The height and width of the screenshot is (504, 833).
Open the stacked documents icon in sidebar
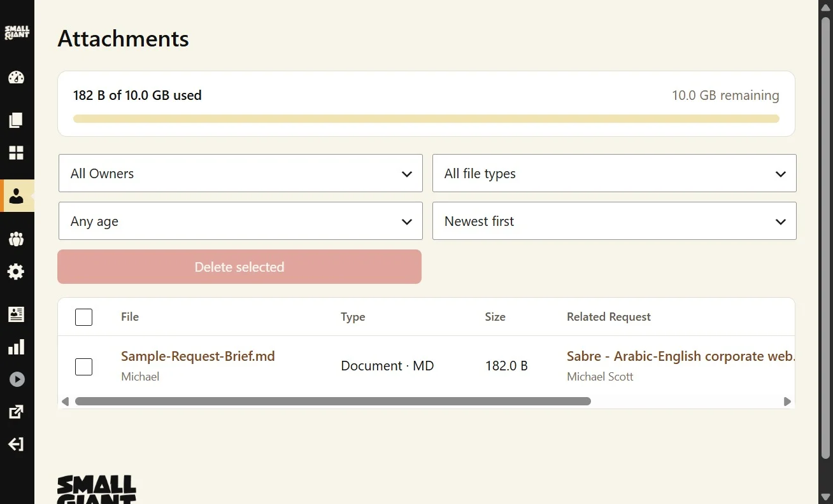click(x=16, y=120)
